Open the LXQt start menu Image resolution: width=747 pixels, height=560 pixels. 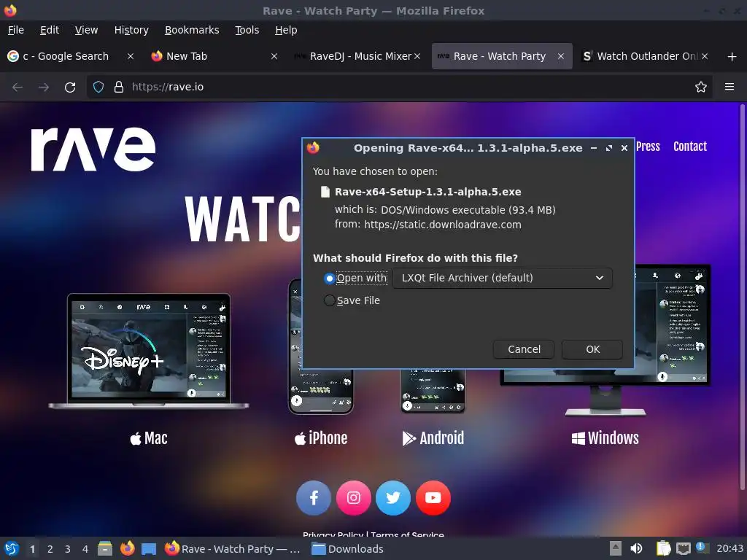point(12,549)
